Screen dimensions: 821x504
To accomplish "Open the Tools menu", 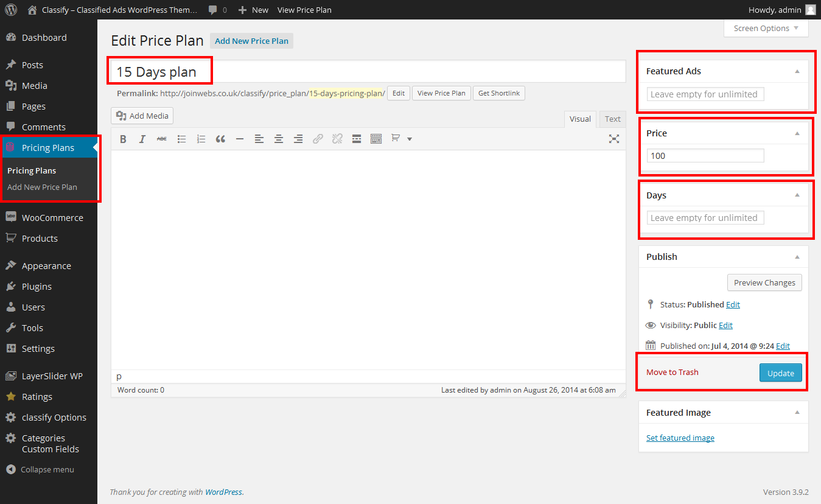I will 49,328.
